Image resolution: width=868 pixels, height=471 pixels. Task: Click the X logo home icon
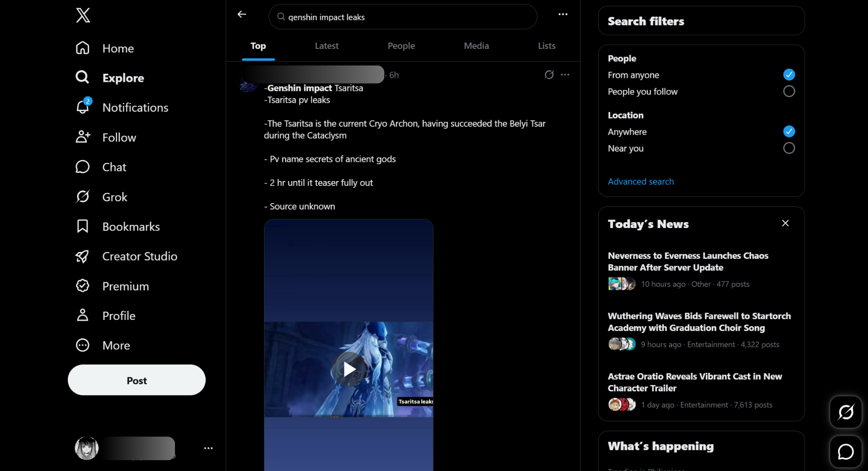tap(83, 15)
